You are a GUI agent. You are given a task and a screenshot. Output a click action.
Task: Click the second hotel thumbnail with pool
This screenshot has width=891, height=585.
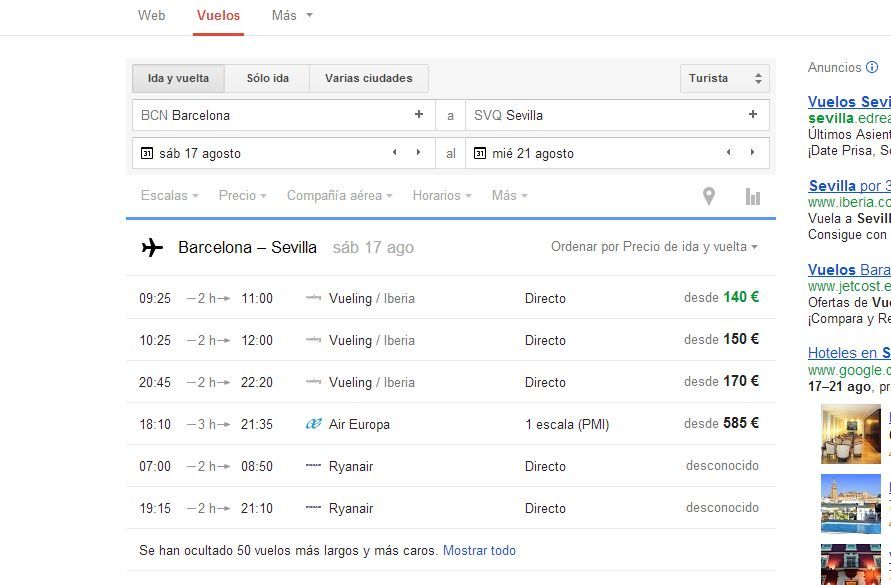click(851, 504)
